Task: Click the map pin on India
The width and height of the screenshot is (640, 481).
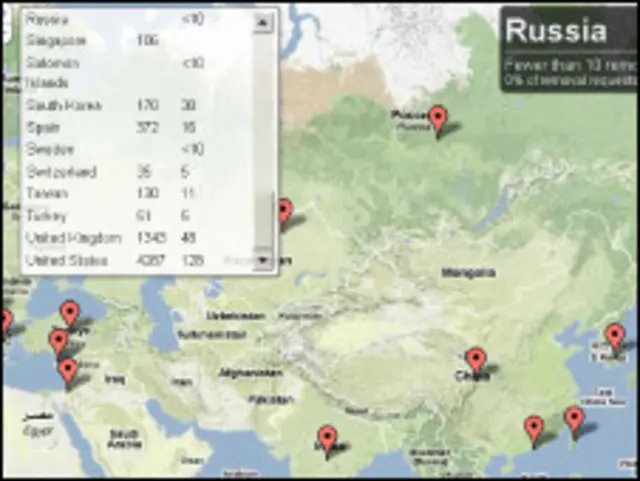Action: [327, 442]
